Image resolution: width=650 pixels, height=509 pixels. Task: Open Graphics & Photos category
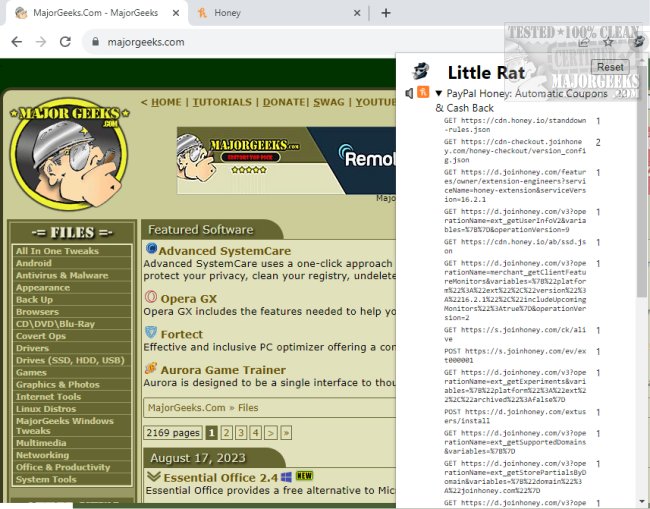tap(58, 384)
